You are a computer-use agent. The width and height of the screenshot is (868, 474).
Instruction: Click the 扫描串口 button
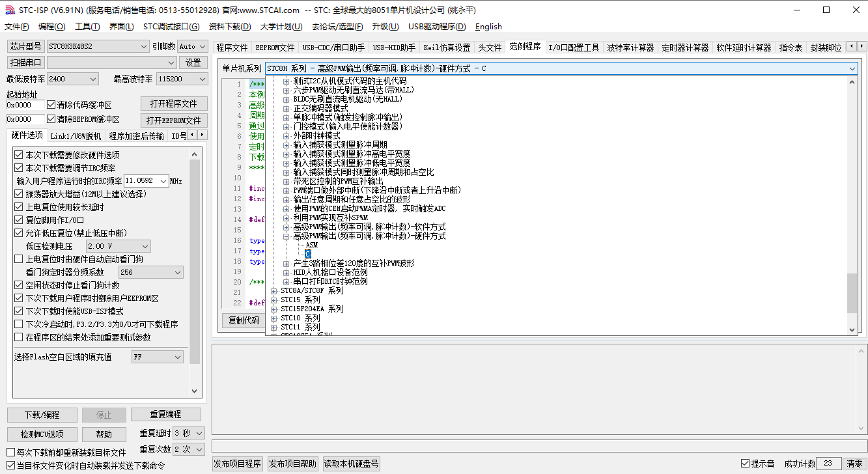point(26,63)
